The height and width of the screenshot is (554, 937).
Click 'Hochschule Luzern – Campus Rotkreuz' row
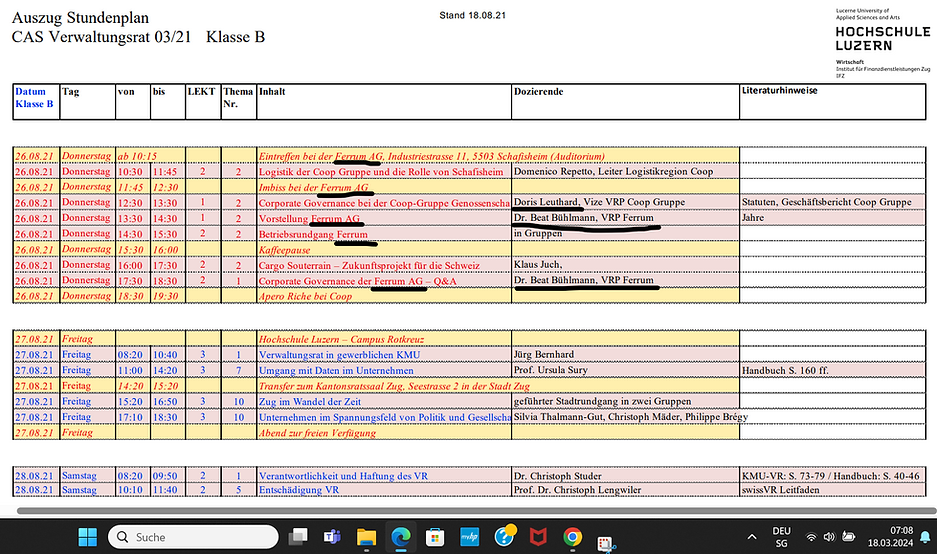341,339
